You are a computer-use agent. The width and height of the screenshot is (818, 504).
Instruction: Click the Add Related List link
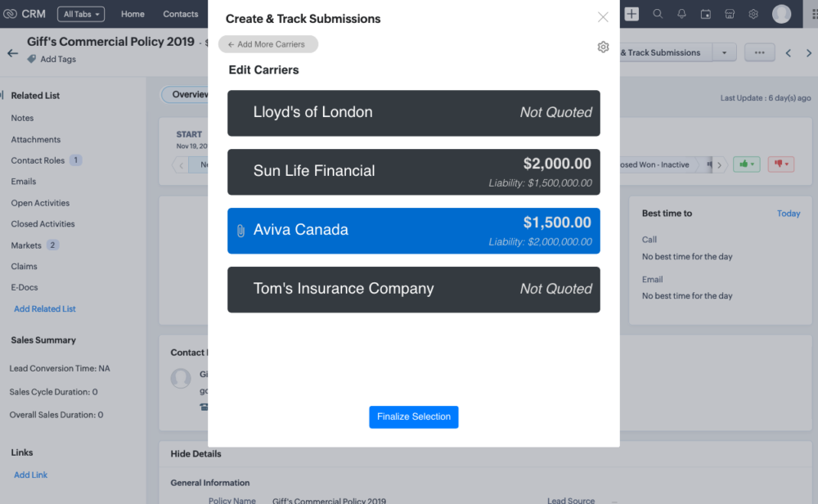(45, 308)
